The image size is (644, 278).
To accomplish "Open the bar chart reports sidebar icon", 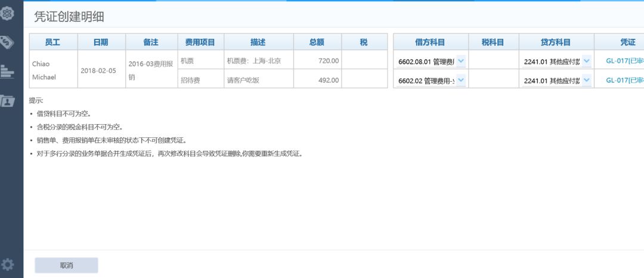I will point(8,71).
